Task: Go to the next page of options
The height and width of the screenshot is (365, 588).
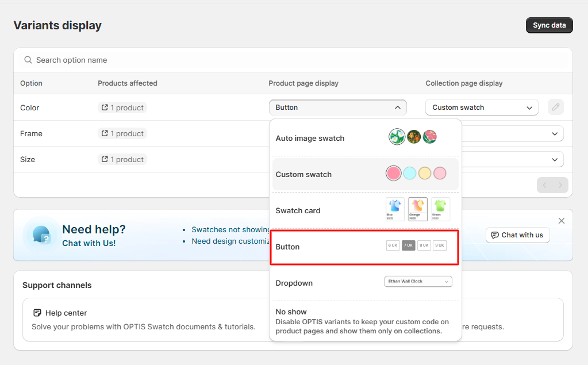Action: pyautogui.click(x=560, y=185)
